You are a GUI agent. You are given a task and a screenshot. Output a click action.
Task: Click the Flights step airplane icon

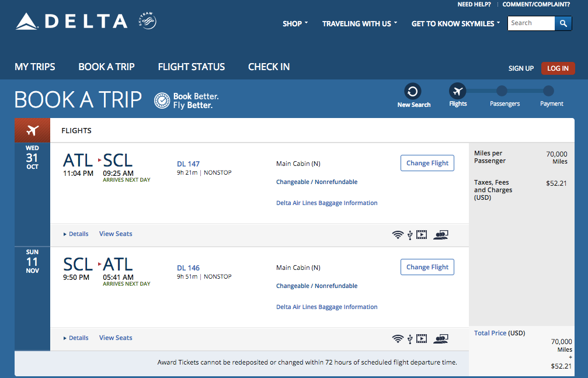458,92
